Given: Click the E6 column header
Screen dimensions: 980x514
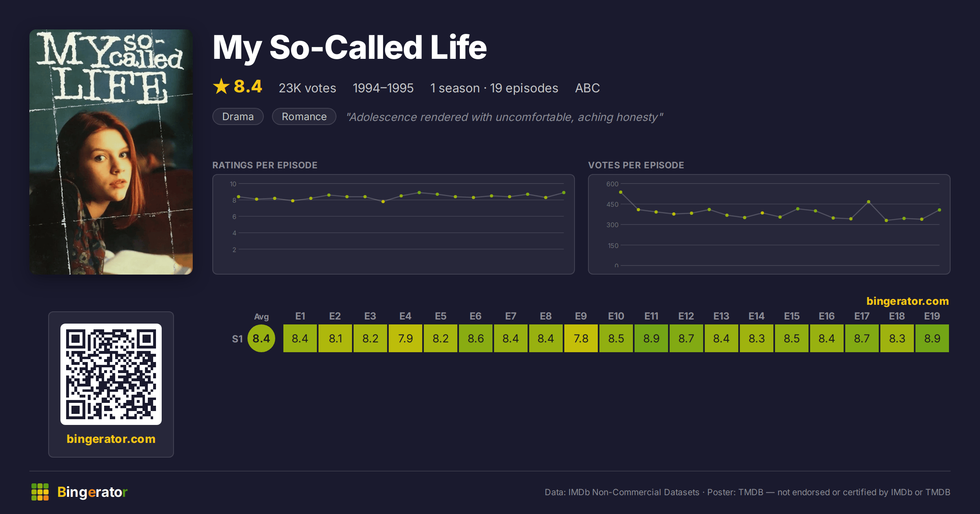Looking at the screenshot, I should pos(476,316).
